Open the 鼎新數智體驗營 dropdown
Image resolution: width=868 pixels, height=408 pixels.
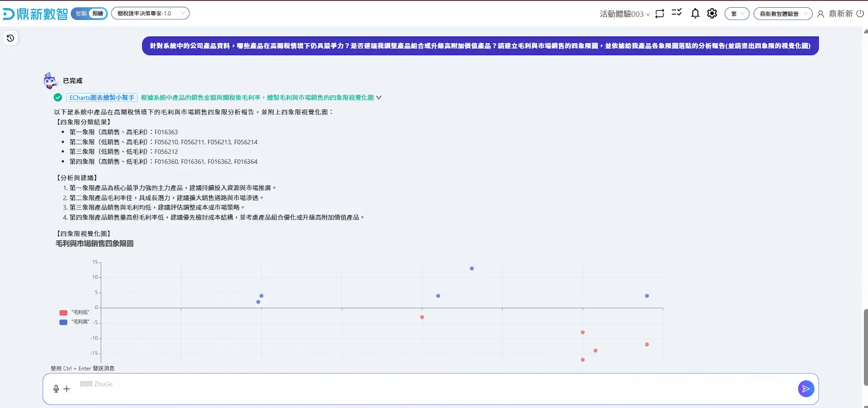coord(783,14)
